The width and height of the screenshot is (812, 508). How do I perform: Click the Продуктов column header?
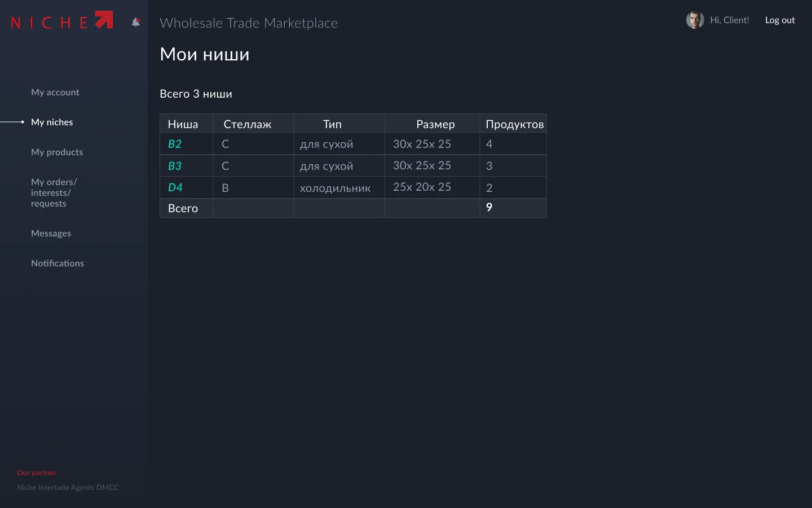514,124
